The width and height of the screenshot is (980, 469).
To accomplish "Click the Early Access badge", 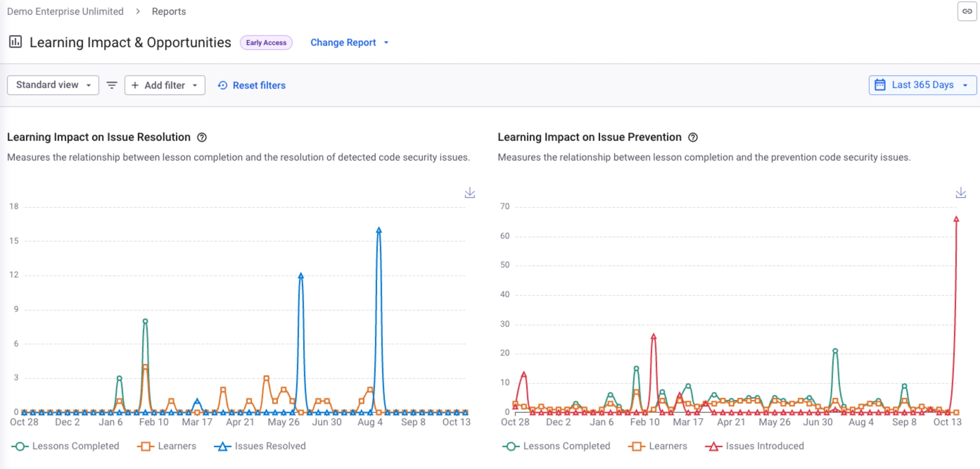I will [266, 43].
